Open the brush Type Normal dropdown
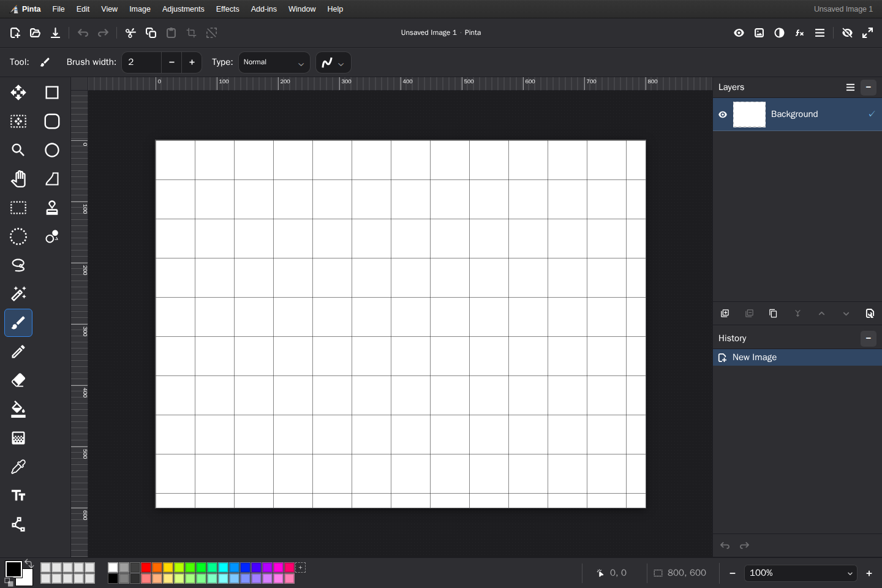Image resolution: width=882 pixels, height=588 pixels. pyautogui.click(x=274, y=62)
